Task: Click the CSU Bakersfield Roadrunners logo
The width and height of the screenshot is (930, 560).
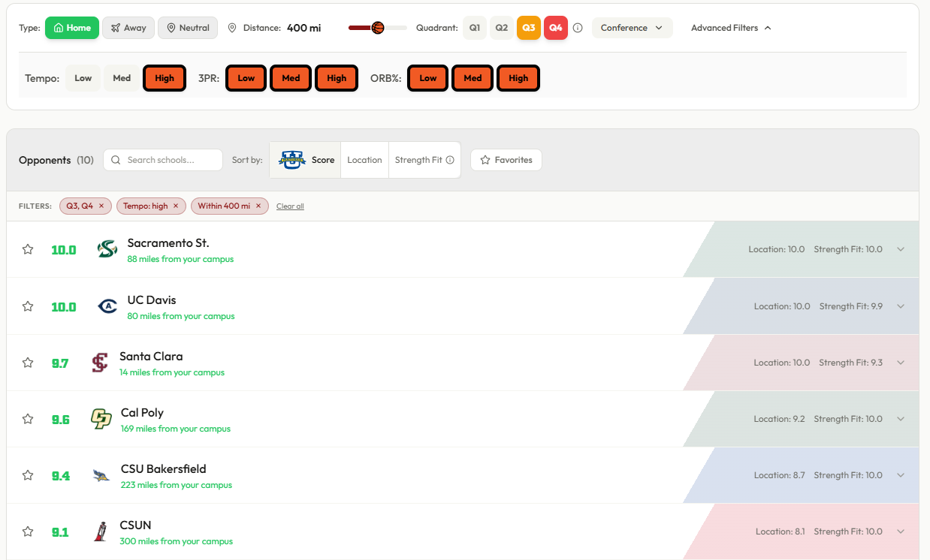Action: coord(101,474)
